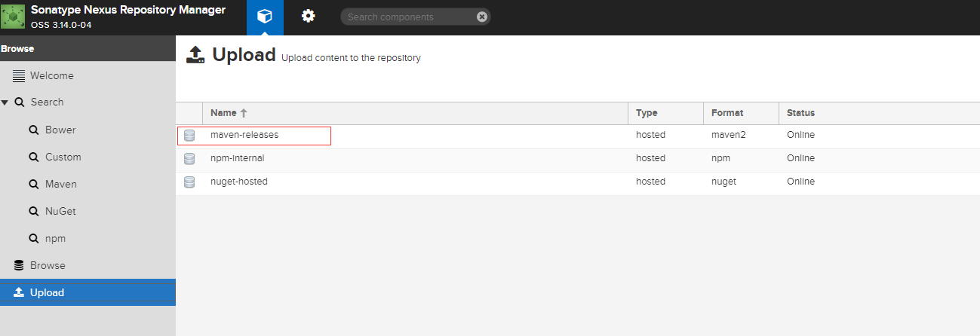Viewport: 980px width, 336px height.
Task: Select the nuget-hosted repository row
Action: click(x=239, y=182)
